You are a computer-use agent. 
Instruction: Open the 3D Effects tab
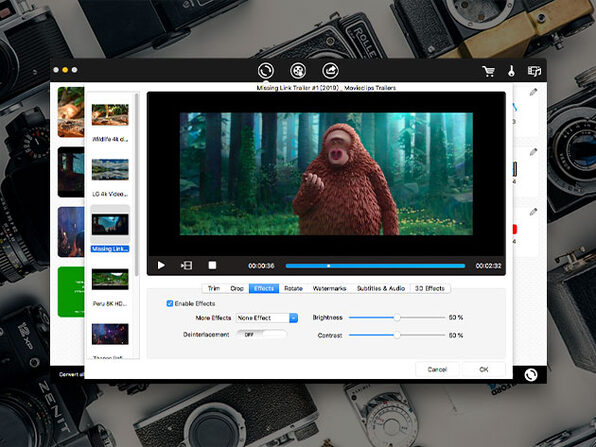[x=430, y=288]
